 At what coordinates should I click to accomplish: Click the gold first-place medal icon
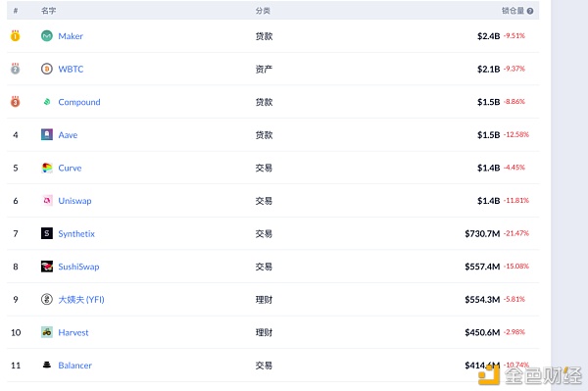pos(15,35)
